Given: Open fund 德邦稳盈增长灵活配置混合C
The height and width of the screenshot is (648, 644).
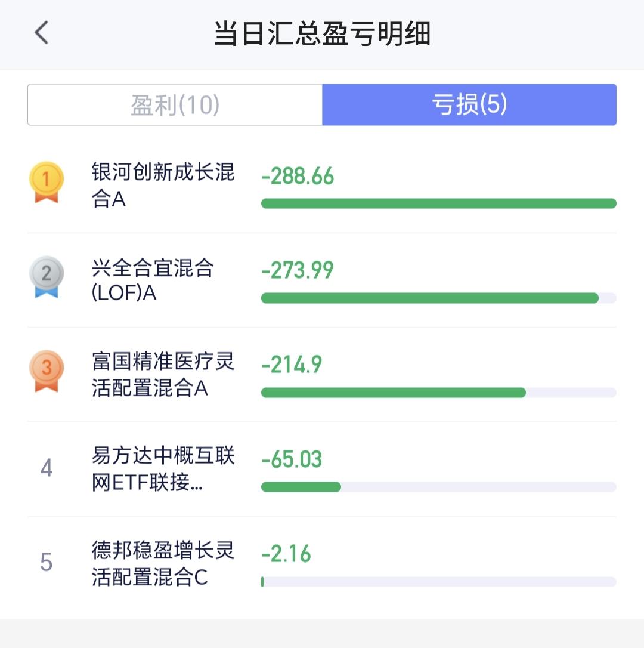Looking at the screenshot, I should 163,563.
